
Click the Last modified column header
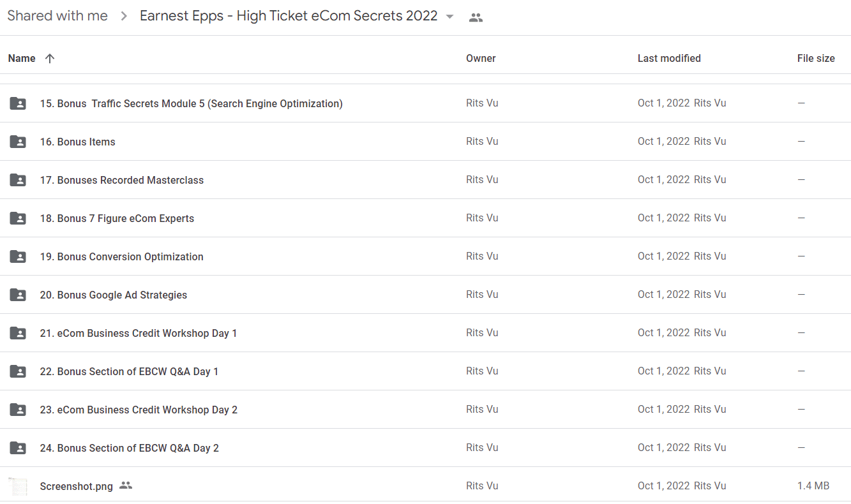[669, 59]
